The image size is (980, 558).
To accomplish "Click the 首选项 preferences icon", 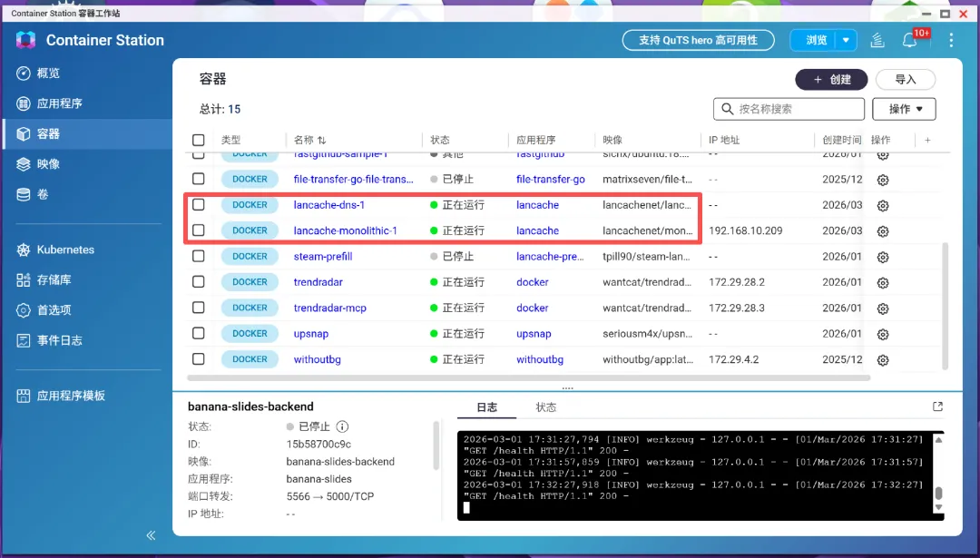I will [x=23, y=310].
